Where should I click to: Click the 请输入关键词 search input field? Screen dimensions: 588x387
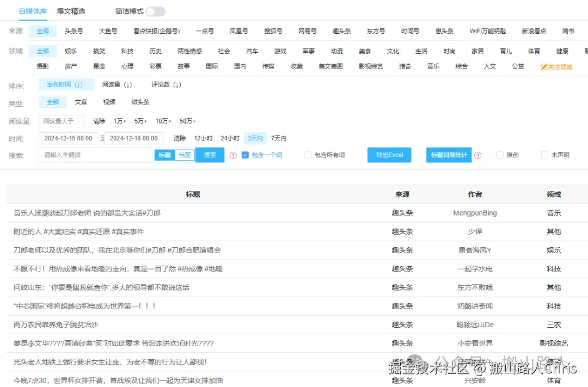point(95,155)
